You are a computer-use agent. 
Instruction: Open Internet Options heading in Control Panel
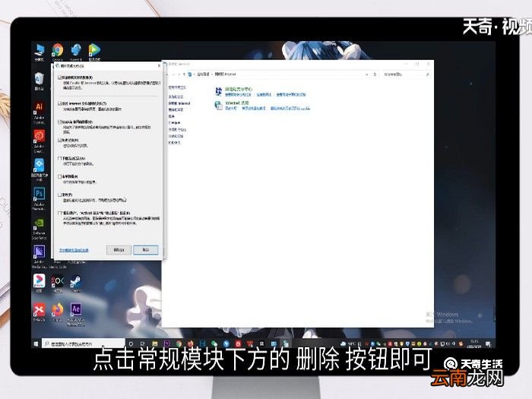click(x=237, y=103)
